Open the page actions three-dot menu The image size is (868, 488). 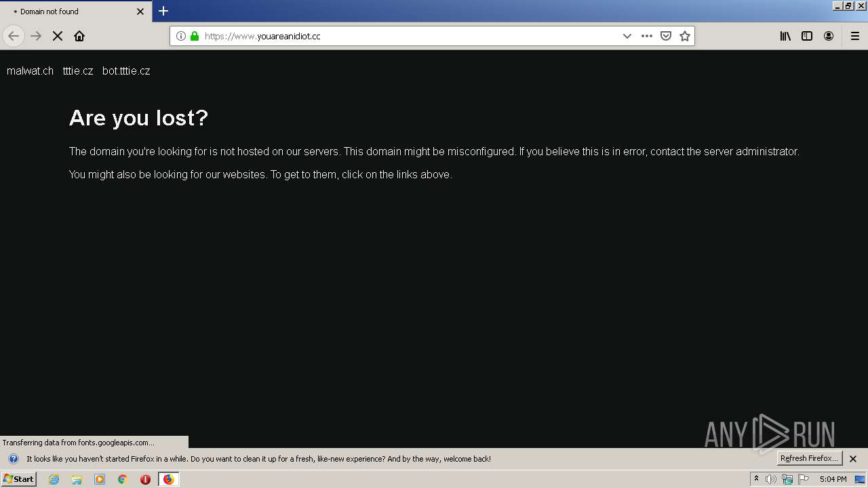647,36
